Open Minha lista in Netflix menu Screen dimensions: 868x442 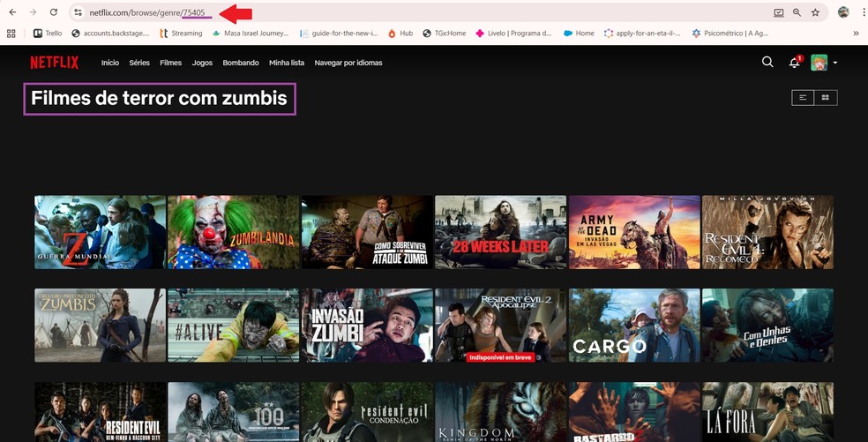[287, 63]
